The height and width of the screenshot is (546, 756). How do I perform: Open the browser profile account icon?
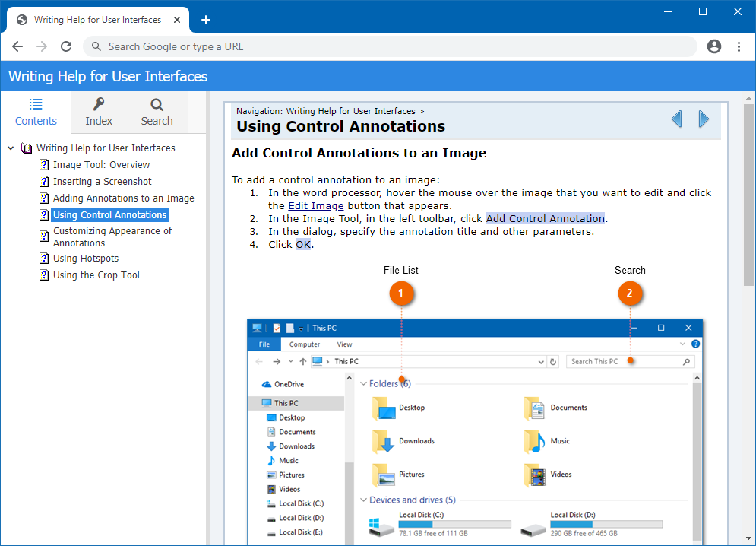714,46
